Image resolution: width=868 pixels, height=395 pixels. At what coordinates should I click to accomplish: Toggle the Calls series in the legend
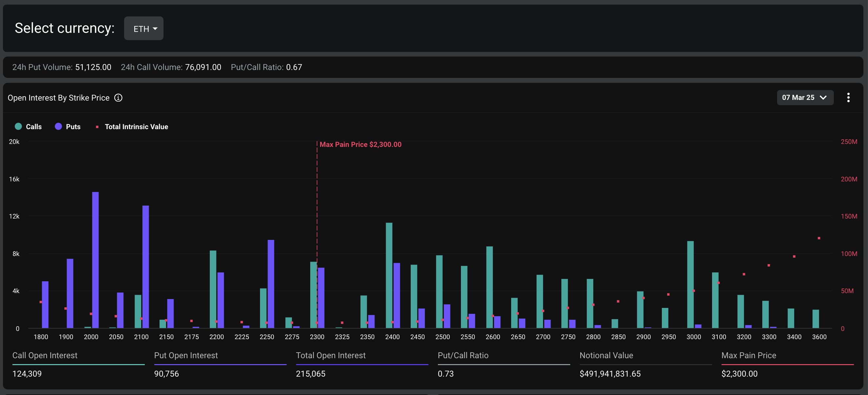pyautogui.click(x=34, y=127)
